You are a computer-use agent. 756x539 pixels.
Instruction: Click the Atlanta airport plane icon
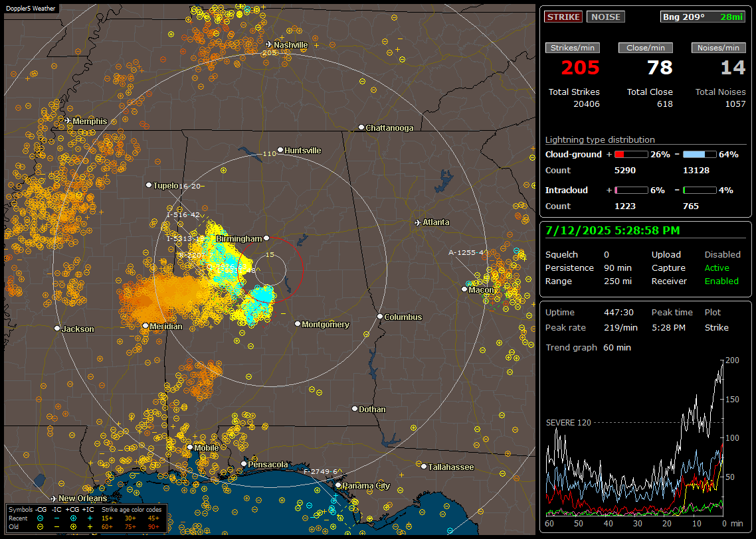pos(418,222)
